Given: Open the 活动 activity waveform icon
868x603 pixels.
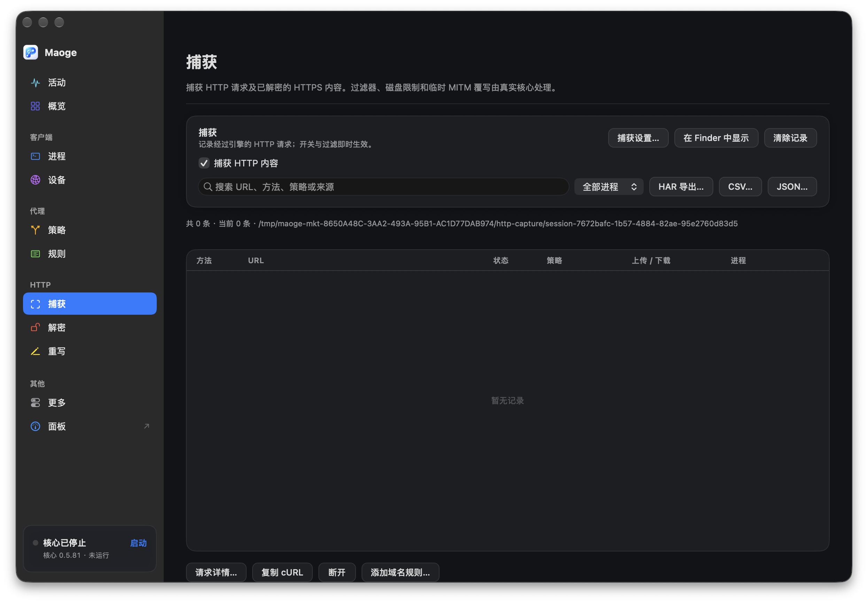Looking at the screenshot, I should pyautogui.click(x=35, y=83).
